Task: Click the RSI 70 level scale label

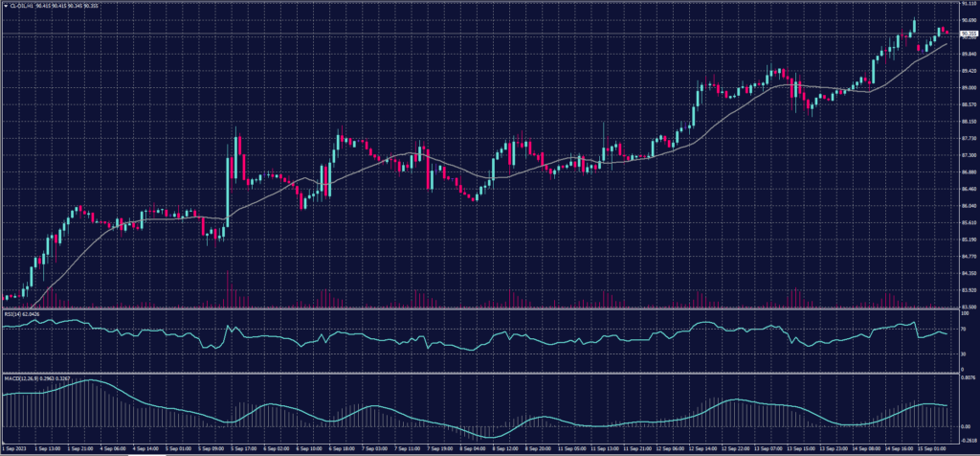Action: click(964, 330)
